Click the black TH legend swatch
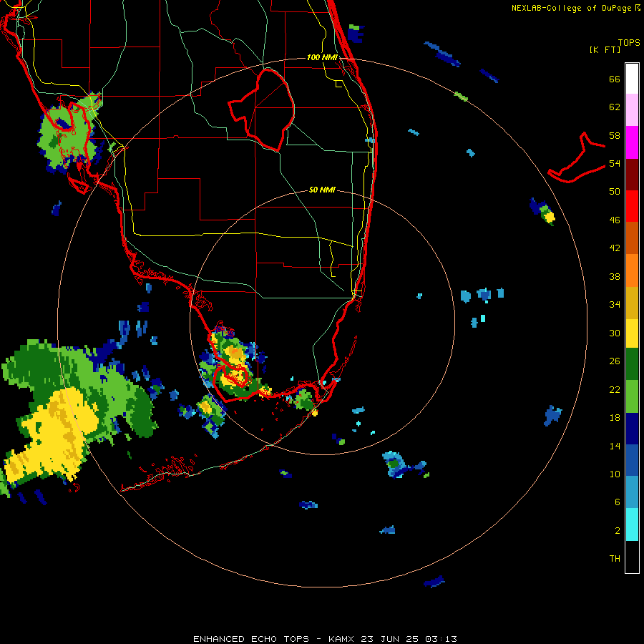 [632, 557]
